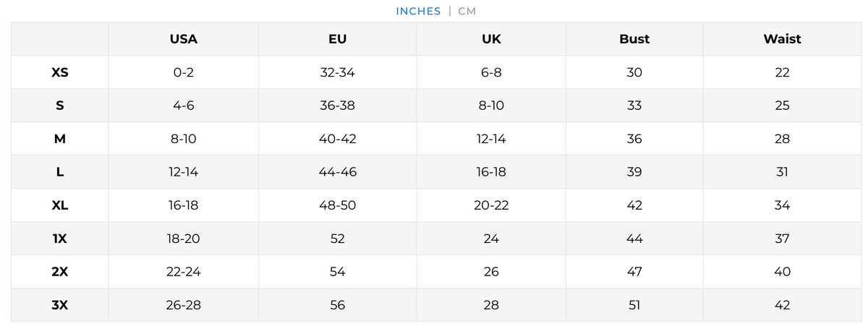Click bust value 47 for 2X

(x=634, y=272)
